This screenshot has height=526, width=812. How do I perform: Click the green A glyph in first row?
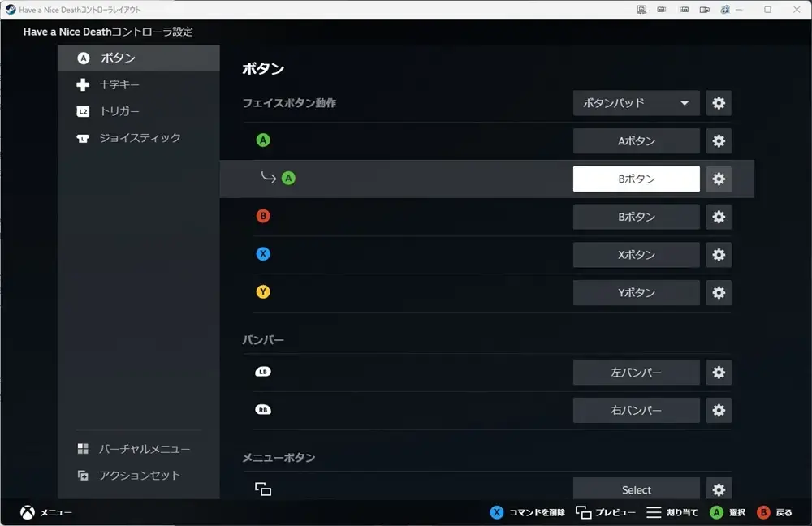point(263,140)
